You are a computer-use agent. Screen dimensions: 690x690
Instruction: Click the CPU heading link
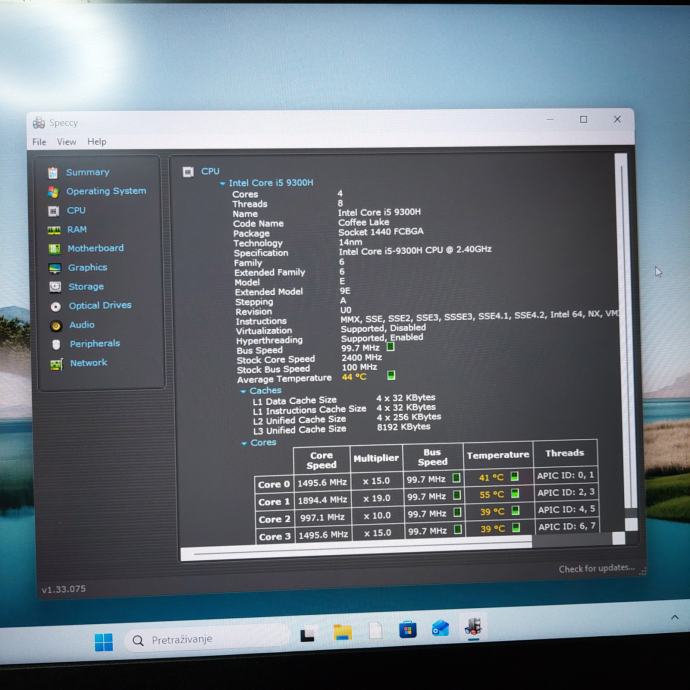pyautogui.click(x=210, y=171)
